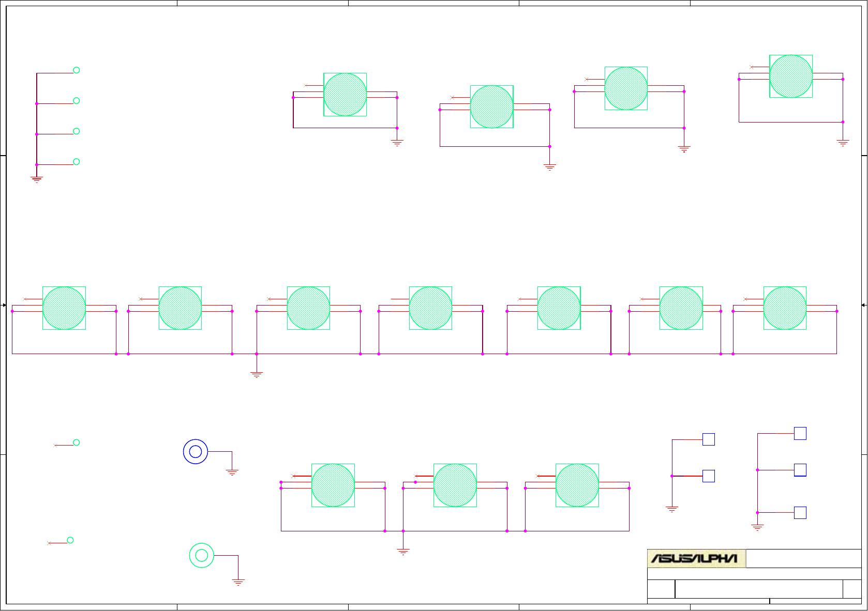
Task: Click ground symbol beneath three-hole bottom row
Action: point(403,552)
